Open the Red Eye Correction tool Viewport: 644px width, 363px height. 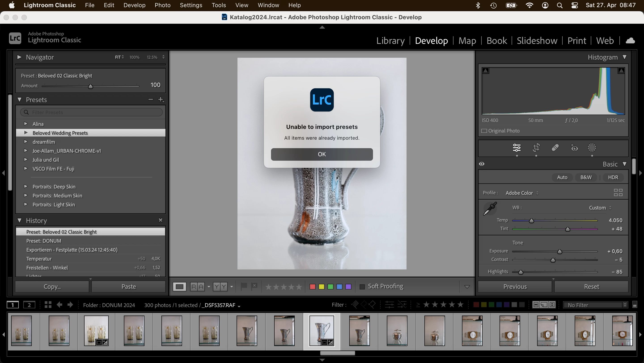coord(574,148)
